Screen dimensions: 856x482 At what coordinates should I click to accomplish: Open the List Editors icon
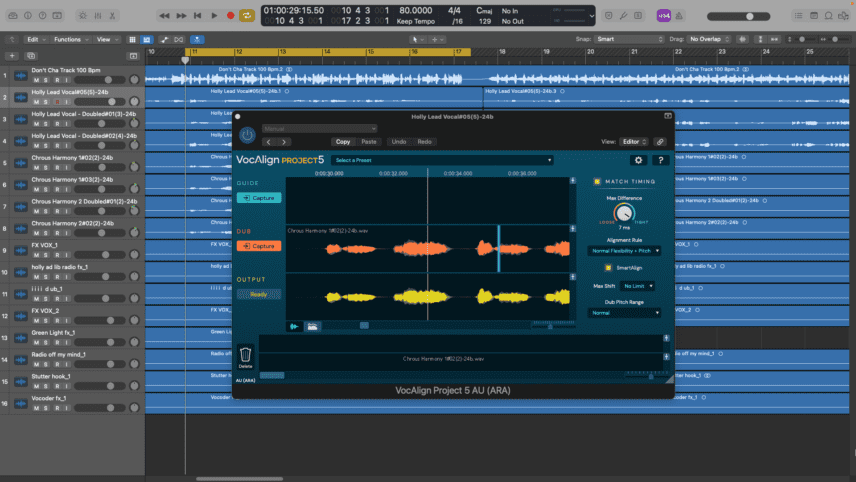coord(799,16)
